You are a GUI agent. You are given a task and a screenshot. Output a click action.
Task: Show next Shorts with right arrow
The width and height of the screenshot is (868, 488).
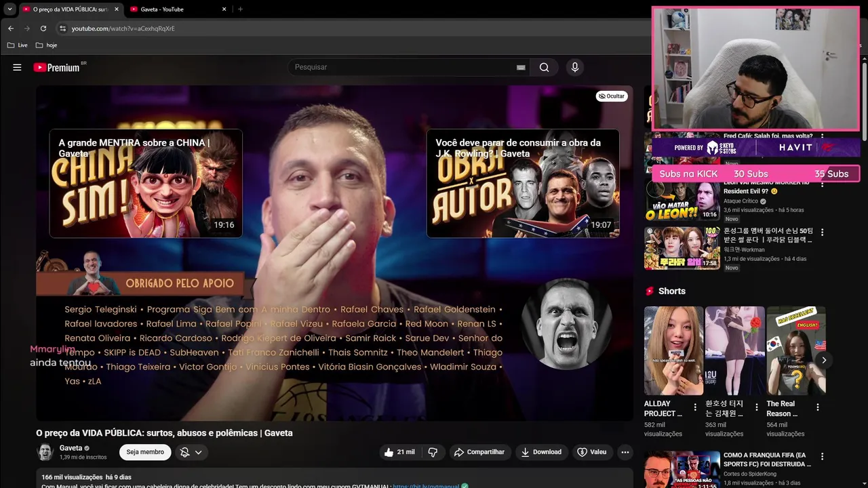tap(824, 360)
